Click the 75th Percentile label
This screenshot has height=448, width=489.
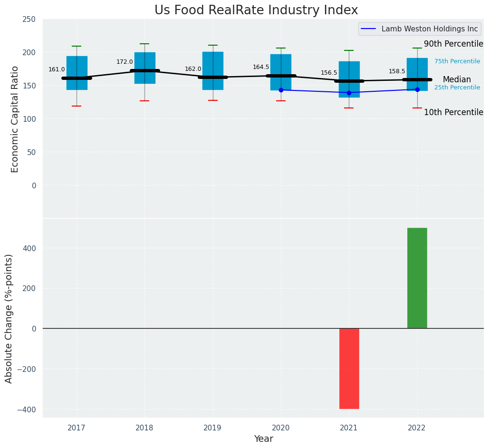tap(457, 61)
